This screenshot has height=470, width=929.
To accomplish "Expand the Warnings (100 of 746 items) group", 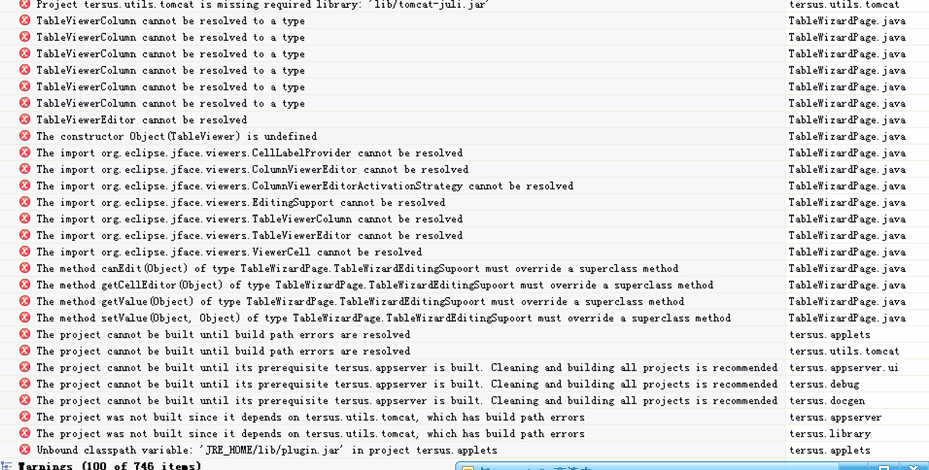I will (x=7, y=465).
